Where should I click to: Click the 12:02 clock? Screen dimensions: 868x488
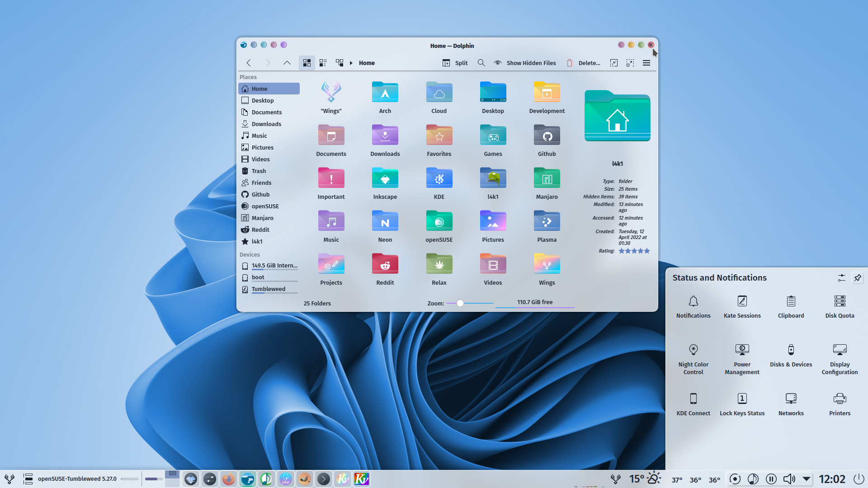pyautogui.click(x=832, y=479)
